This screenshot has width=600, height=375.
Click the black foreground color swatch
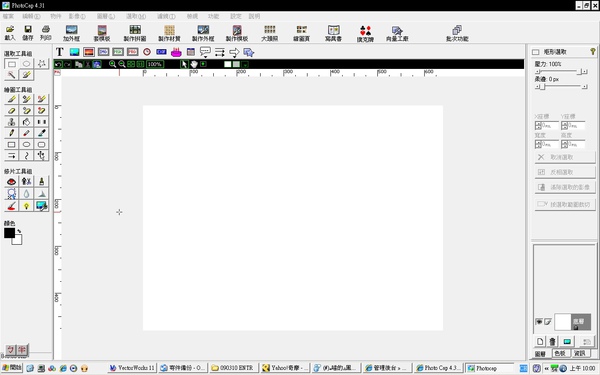[x=10, y=233]
